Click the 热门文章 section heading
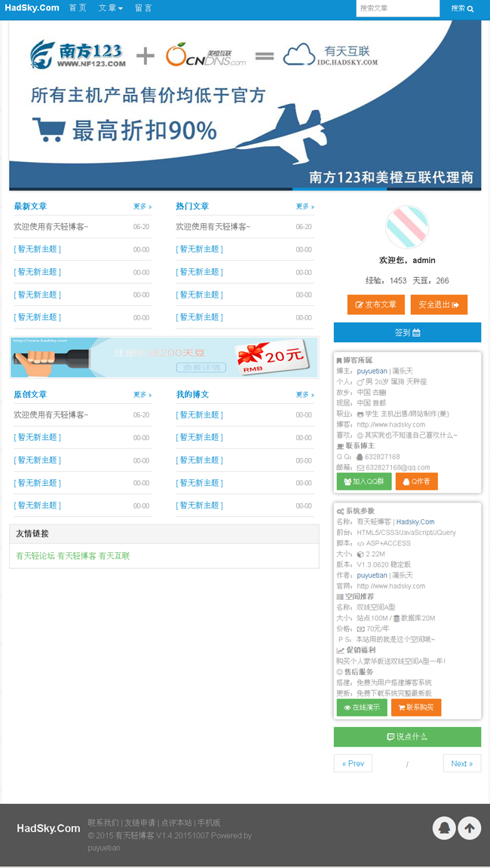 point(193,206)
